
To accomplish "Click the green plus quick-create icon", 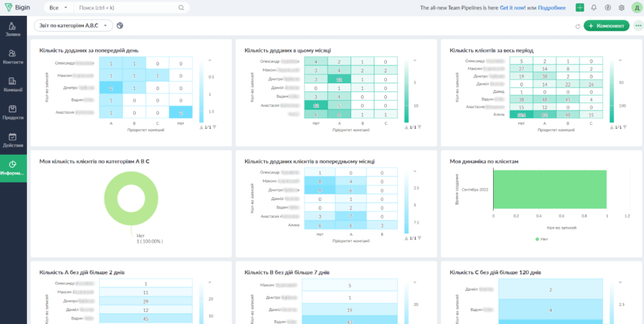I will tap(580, 8).
